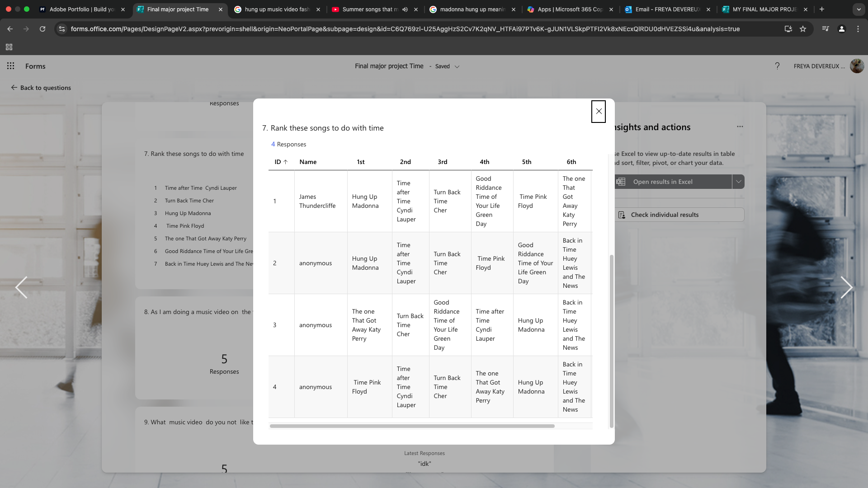Screen dimensions: 868x488
Task: Click 'The one That Got Away' background item
Action: pos(206,239)
